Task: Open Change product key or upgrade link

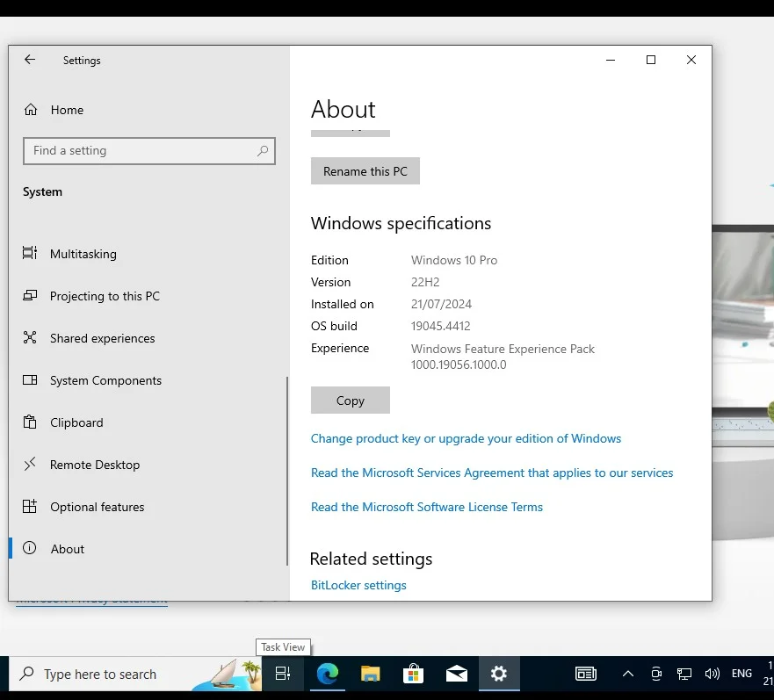Action: 466,438
